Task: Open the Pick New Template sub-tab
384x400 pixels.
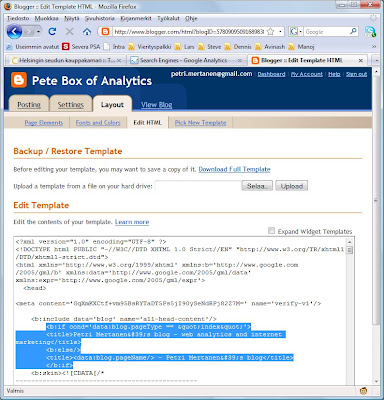Action: pos(200,123)
